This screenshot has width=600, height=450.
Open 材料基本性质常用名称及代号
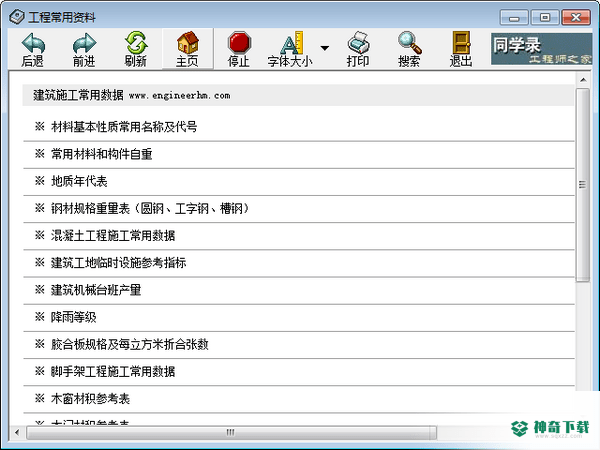124,126
